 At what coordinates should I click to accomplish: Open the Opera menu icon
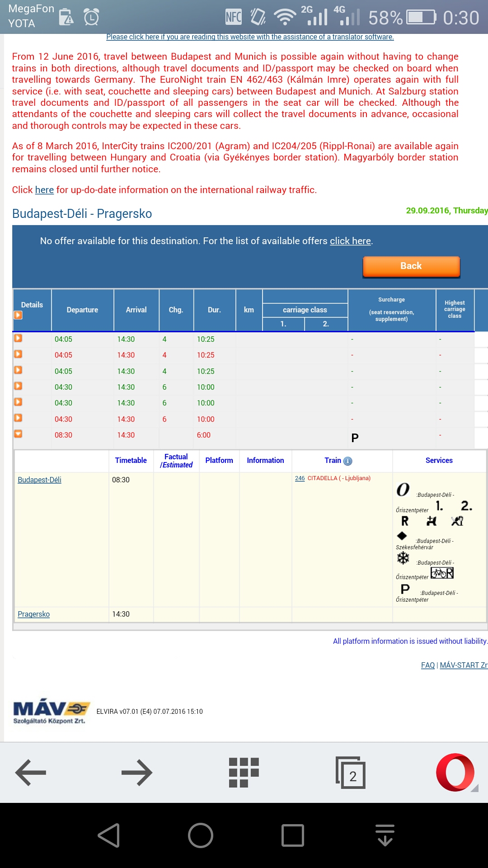point(455,773)
